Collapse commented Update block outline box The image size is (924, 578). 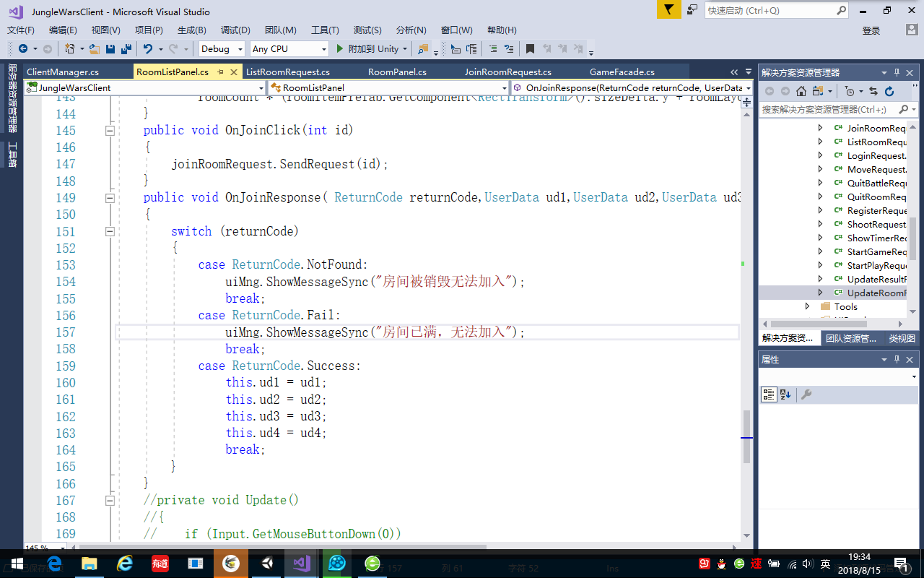pos(110,500)
